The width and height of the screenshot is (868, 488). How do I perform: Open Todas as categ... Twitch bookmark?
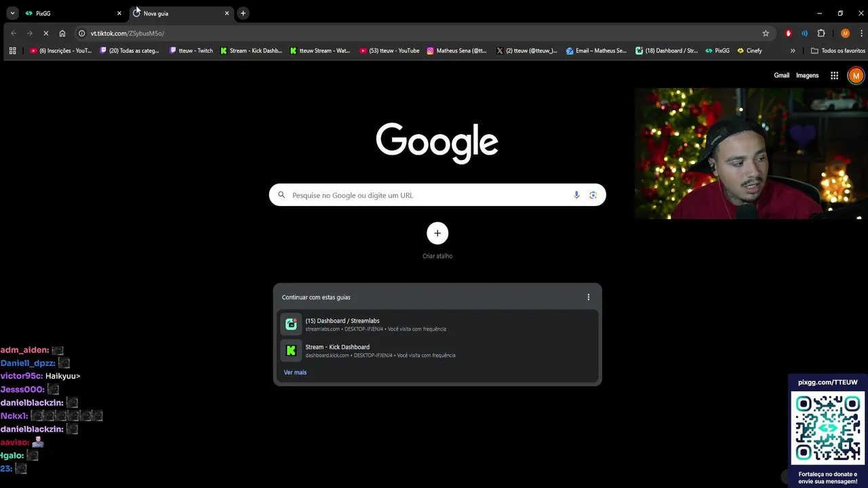point(130,51)
